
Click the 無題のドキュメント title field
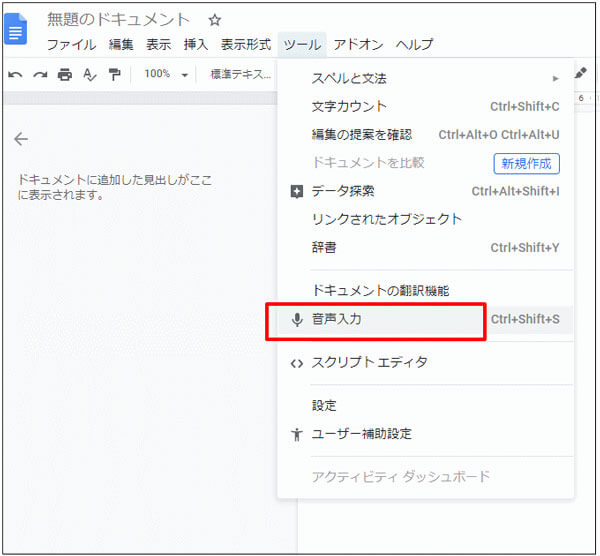click(118, 20)
